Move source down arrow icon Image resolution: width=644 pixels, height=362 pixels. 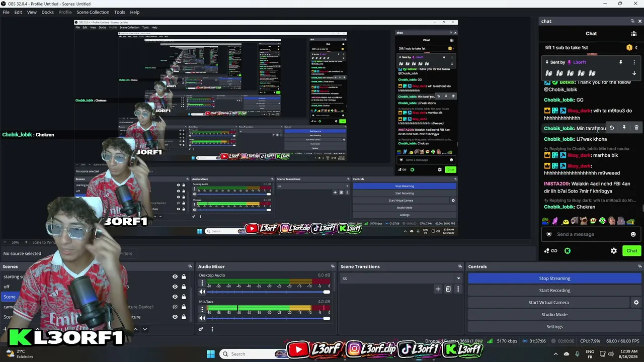[x=145, y=329]
